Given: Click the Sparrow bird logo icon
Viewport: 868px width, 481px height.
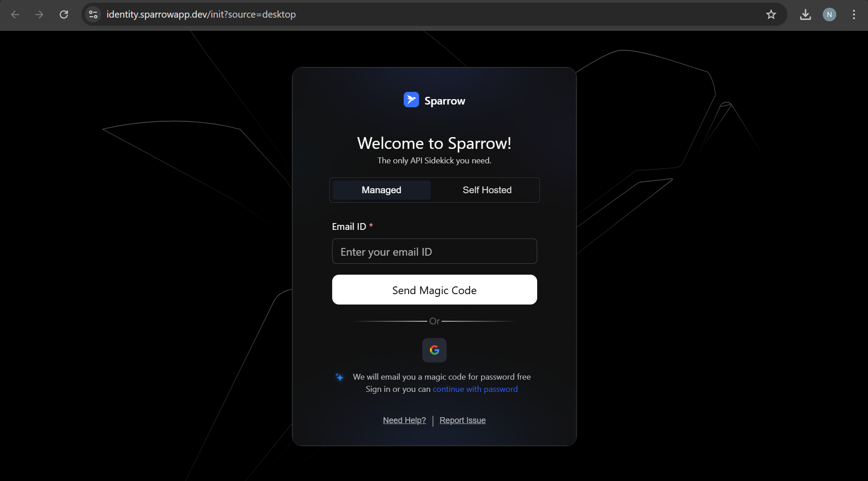Looking at the screenshot, I should (x=411, y=100).
